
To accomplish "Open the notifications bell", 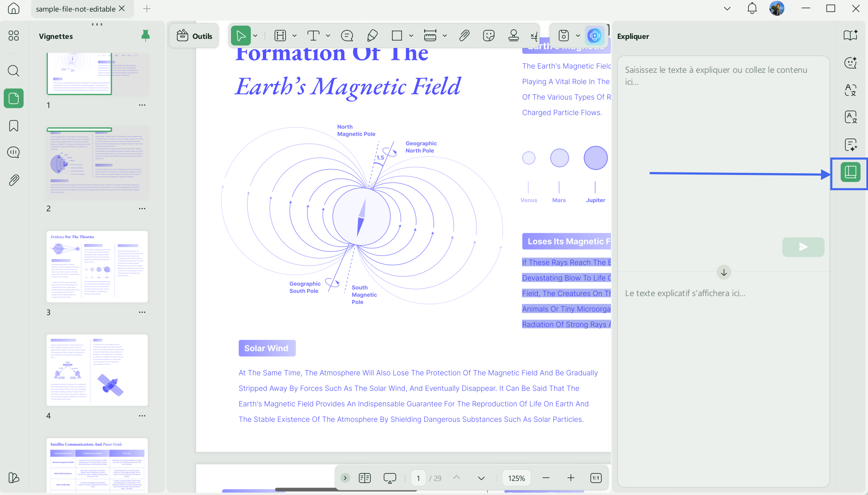I will tap(752, 9).
